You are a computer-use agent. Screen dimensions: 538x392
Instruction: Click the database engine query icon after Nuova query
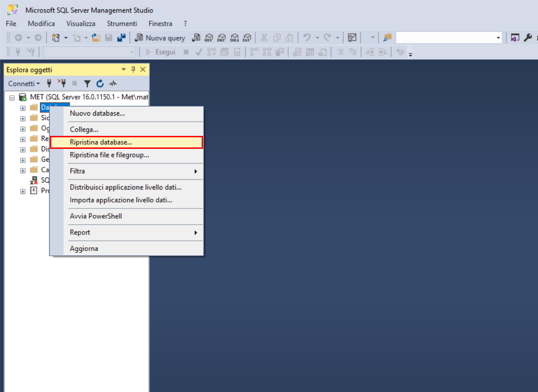[196, 38]
